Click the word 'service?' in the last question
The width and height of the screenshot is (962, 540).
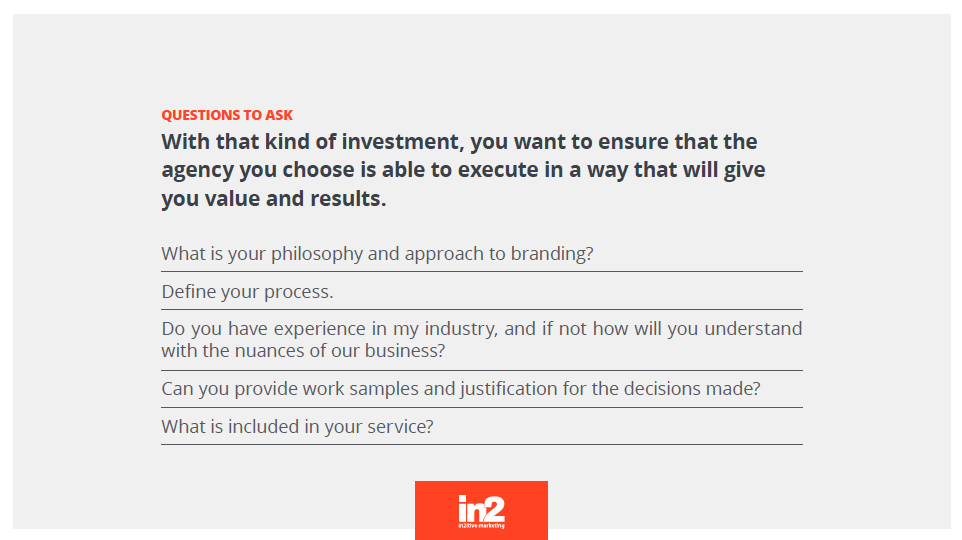400,426
